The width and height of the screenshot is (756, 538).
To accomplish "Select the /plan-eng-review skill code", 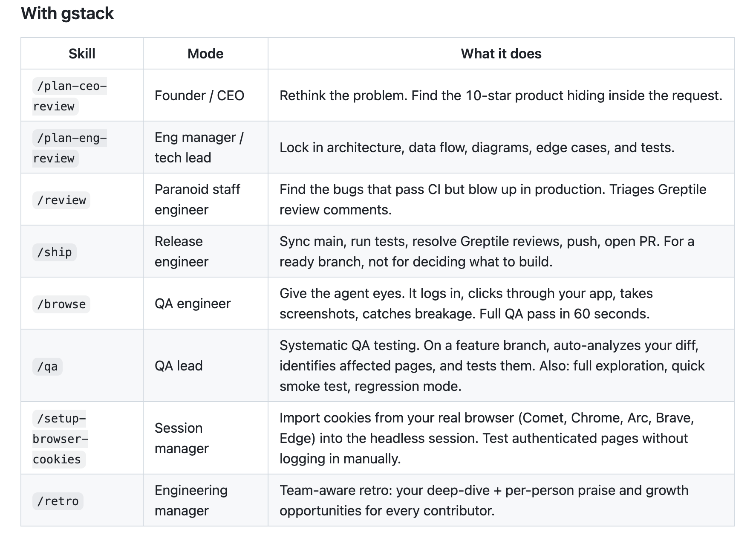I will coord(69,148).
